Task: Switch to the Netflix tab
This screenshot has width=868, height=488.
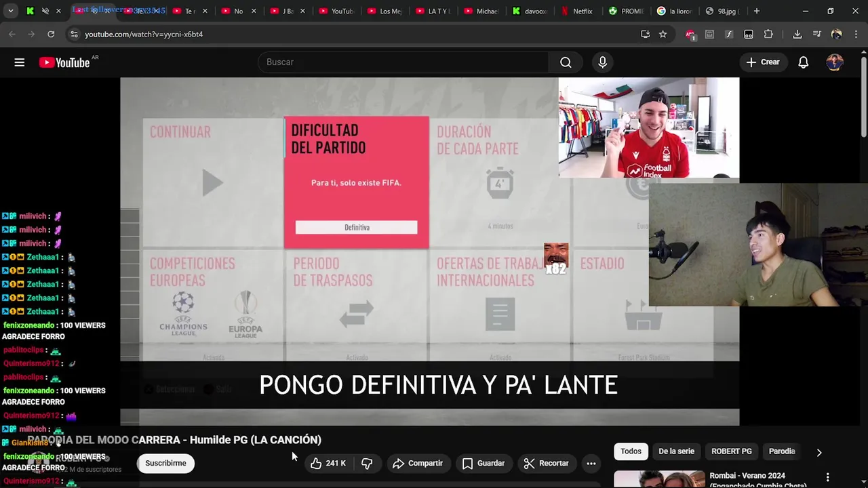Action: (578, 11)
